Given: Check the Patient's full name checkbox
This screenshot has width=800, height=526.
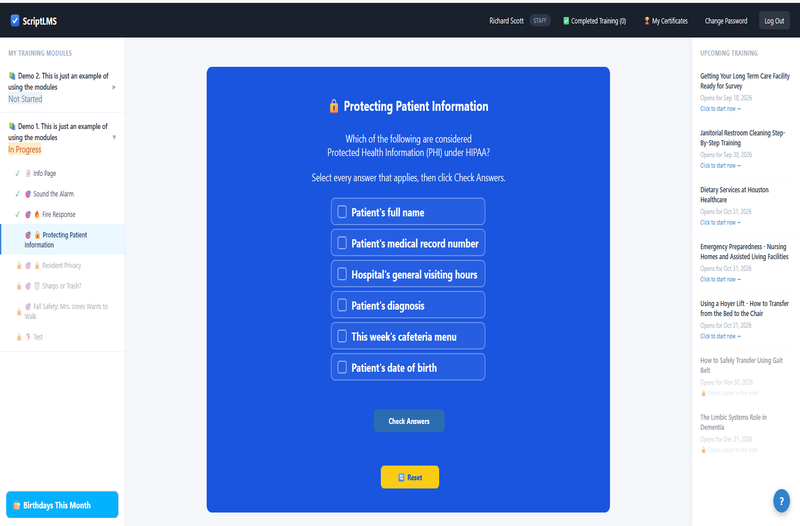Looking at the screenshot, I should tap(342, 212).
